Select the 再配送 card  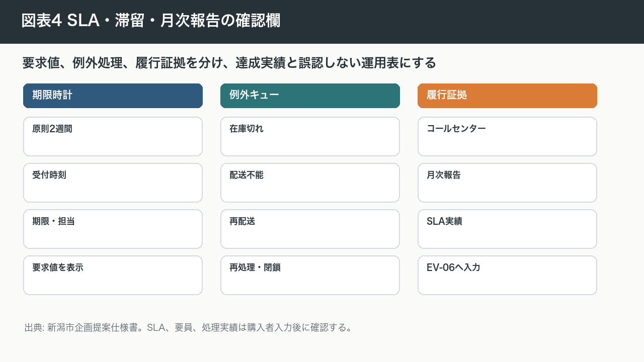coord(310,229)
